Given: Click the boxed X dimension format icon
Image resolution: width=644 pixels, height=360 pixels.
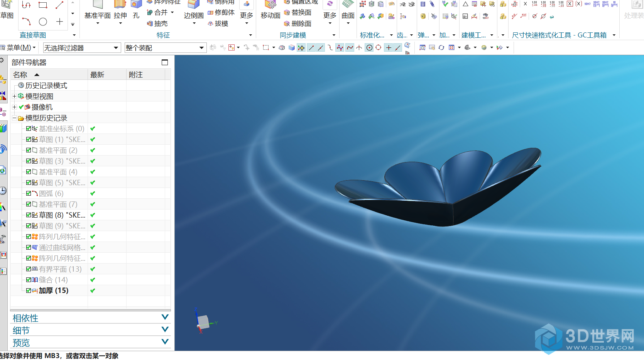Looking at the screenshot, I should coord(570,4).
